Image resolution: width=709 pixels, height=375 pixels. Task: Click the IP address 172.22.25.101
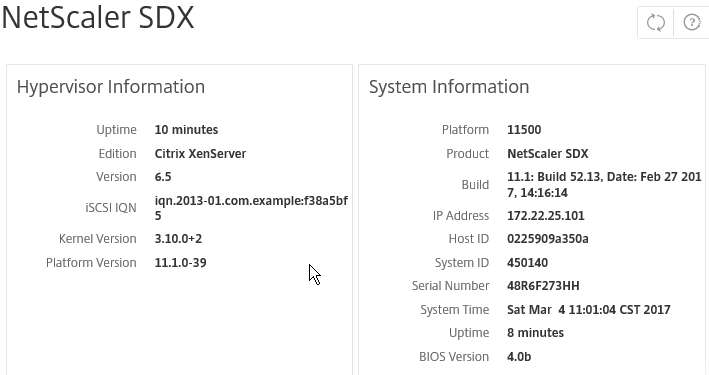click(546, 216)
